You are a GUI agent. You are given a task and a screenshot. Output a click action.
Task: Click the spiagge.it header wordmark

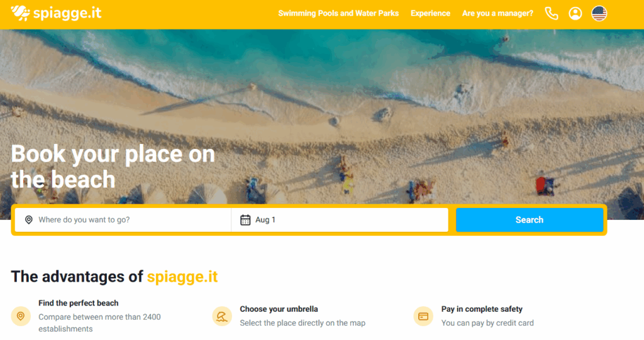pos(67,13)
